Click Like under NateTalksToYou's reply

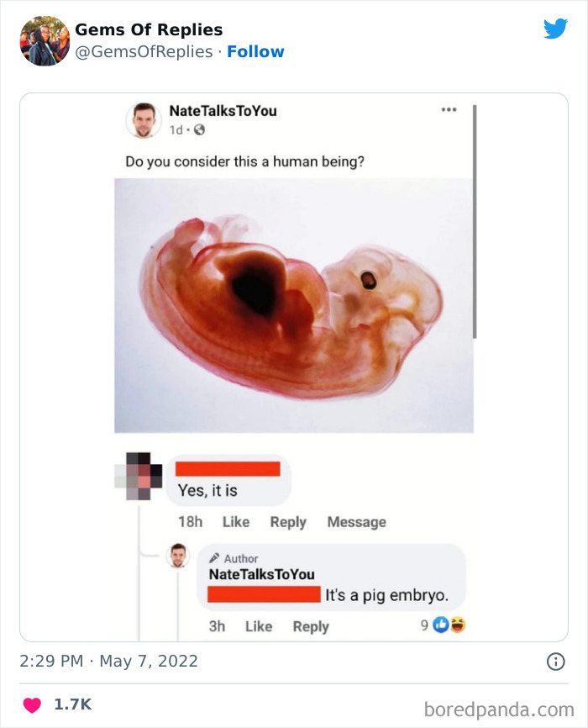point(258,626)
